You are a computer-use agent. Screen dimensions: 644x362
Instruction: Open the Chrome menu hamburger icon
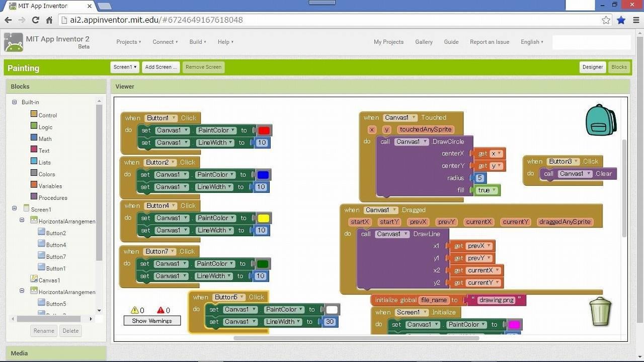point(636,20)
